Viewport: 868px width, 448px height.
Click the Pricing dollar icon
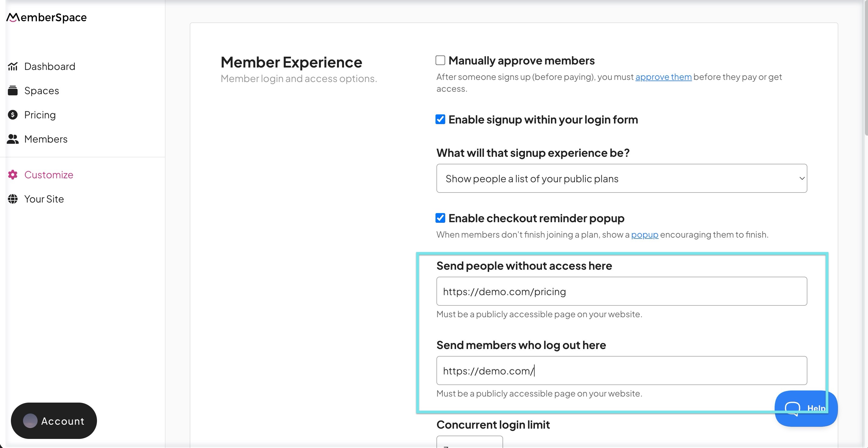13,115
